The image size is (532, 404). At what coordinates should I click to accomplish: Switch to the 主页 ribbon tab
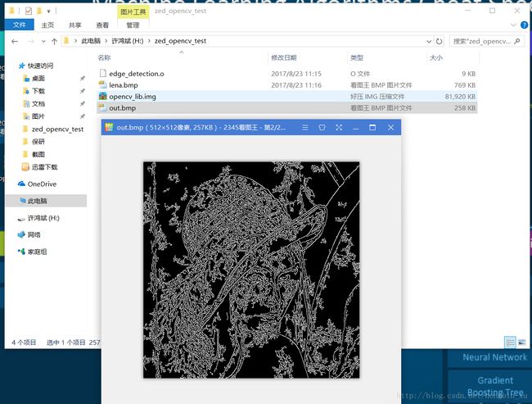click(x=47, y=25)
